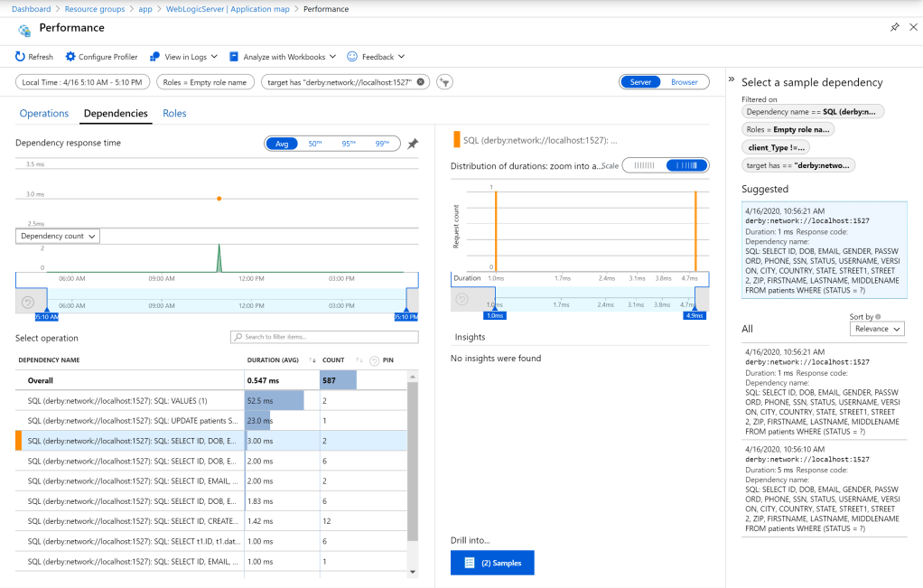Select the 95th percentile option
Image resolution: width=923 pixels, height=588 pixels.
[350, 144]
